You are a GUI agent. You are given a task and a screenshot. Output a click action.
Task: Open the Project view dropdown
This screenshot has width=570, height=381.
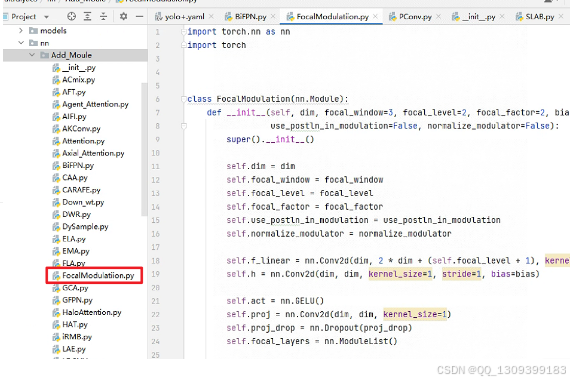coord(46,17)
